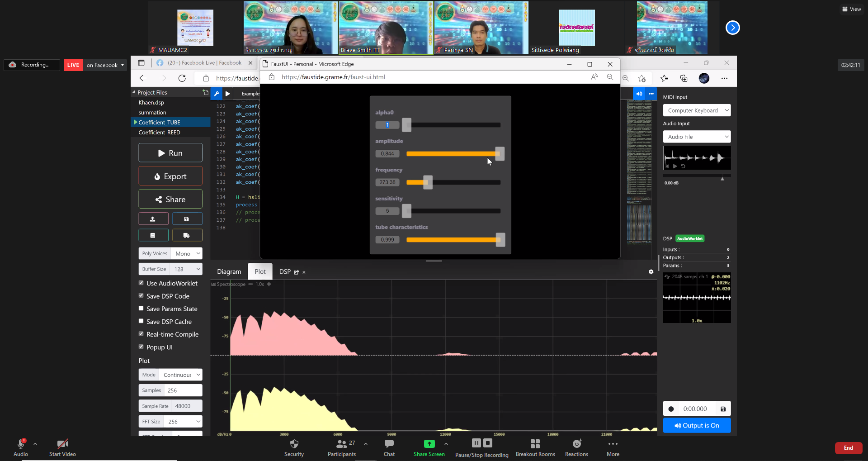This screenshot has height=461, width=868.
Task: Collapse the Project Files section
Action: (133, 92)
